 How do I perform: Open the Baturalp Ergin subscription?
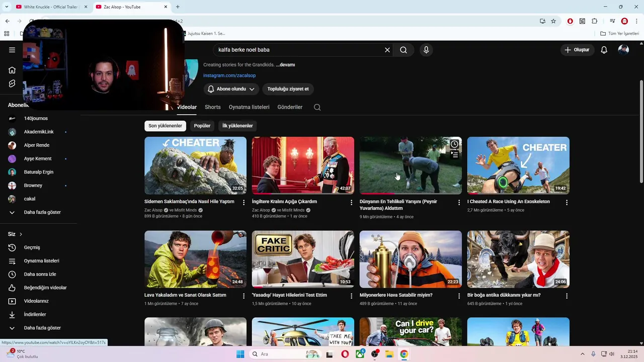point(38,172)
